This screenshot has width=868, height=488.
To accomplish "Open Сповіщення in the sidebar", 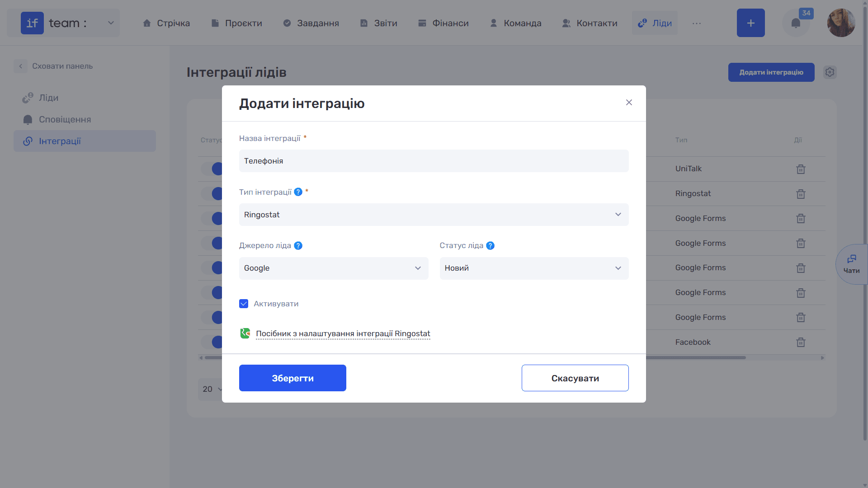I will pos(85,119).
